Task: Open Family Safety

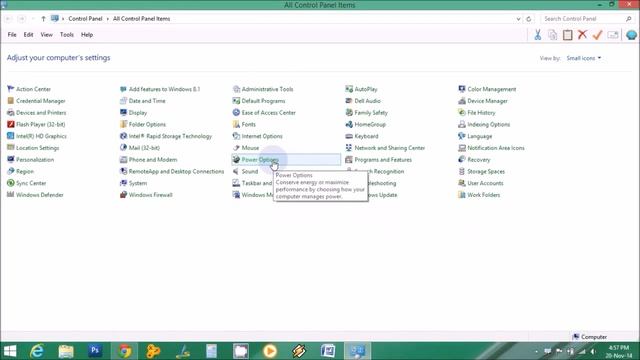Action: pos(367,113)
